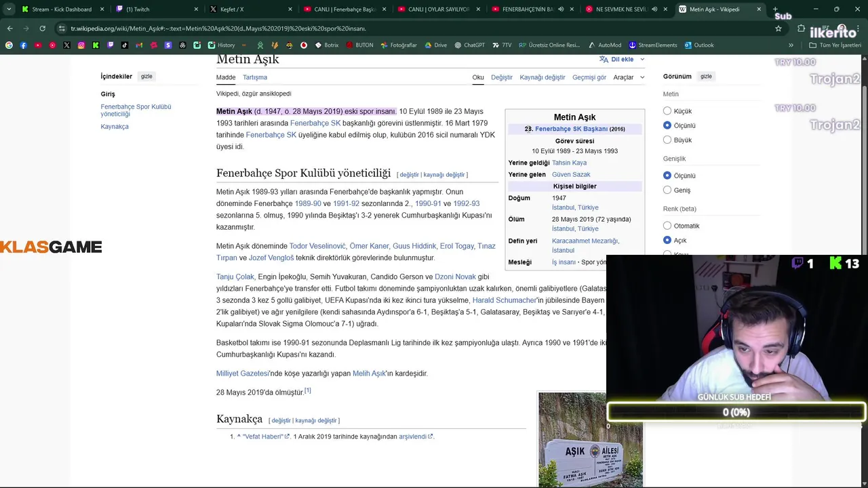Open the StreamElements bookmark

pos(652,45)
